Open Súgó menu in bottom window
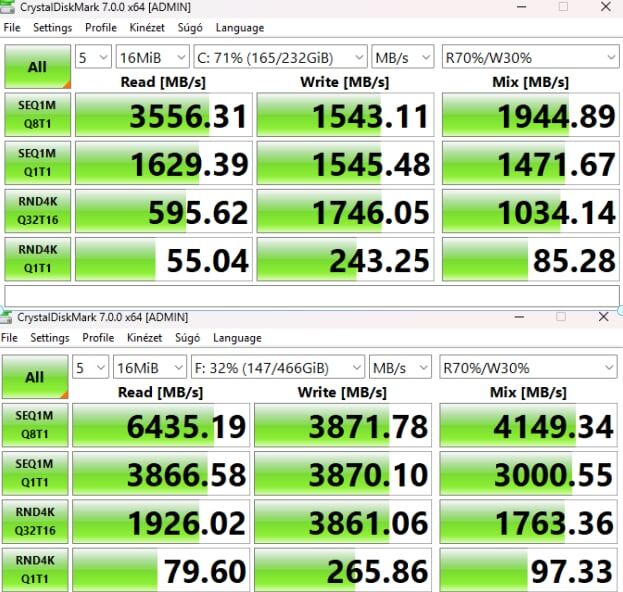 click(188, 338)
